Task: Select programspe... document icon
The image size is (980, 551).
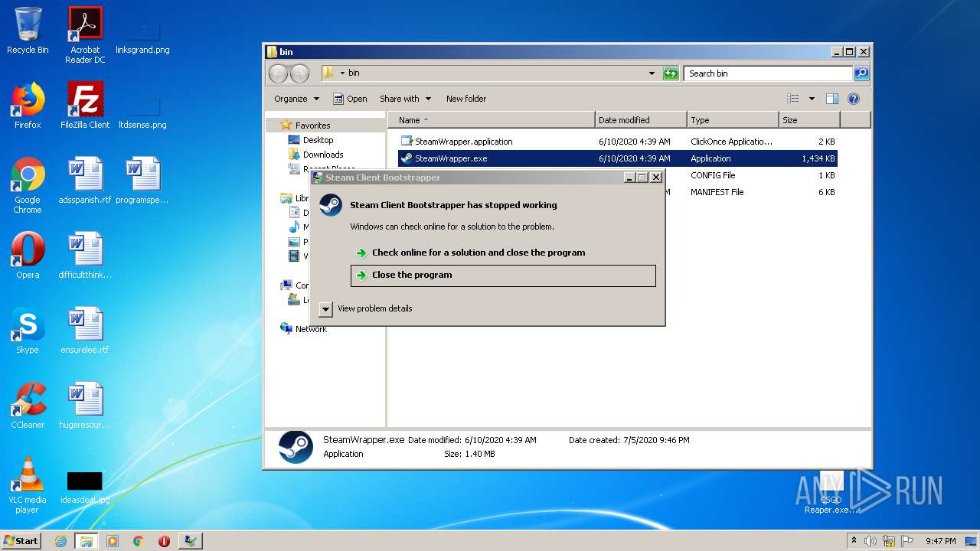Action: [x=142, y=181]
